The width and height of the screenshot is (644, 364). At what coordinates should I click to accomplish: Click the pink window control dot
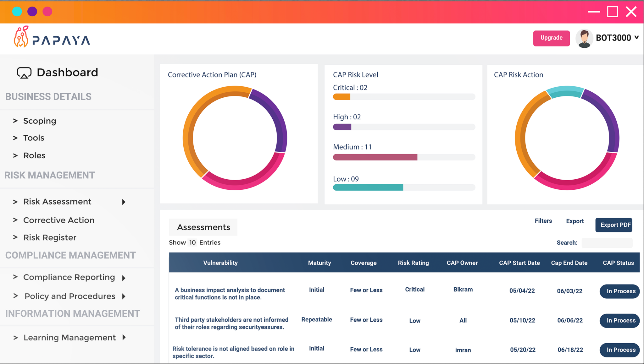click(x=47, y=11)
